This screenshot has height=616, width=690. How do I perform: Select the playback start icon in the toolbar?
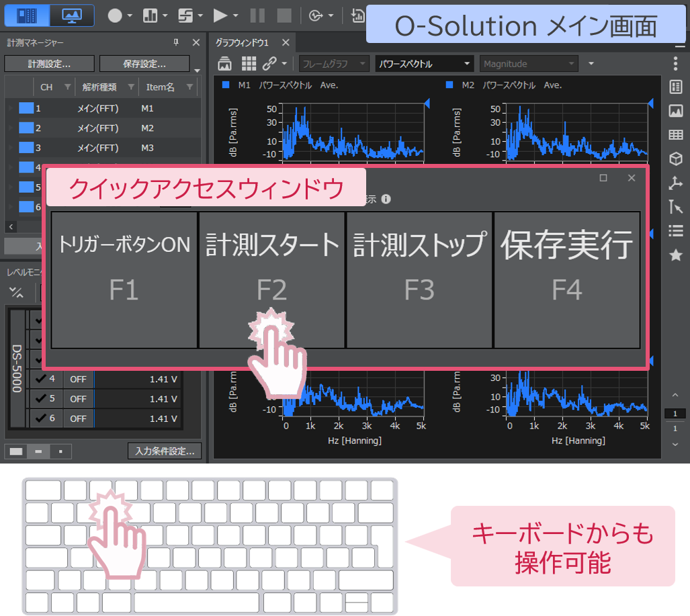coord(222,15)
